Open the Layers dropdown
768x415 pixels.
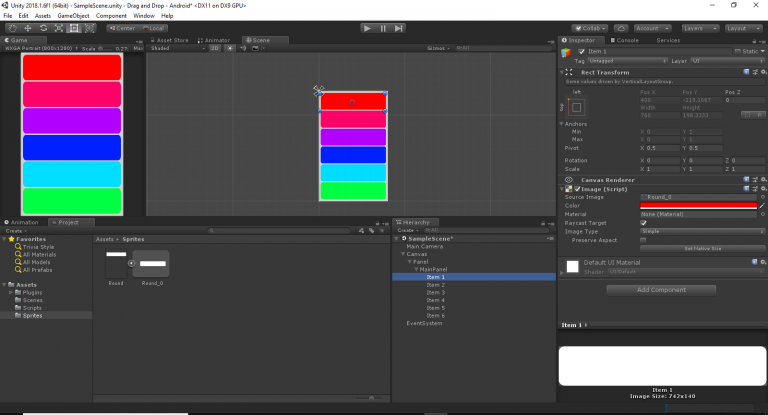(701, 28)
